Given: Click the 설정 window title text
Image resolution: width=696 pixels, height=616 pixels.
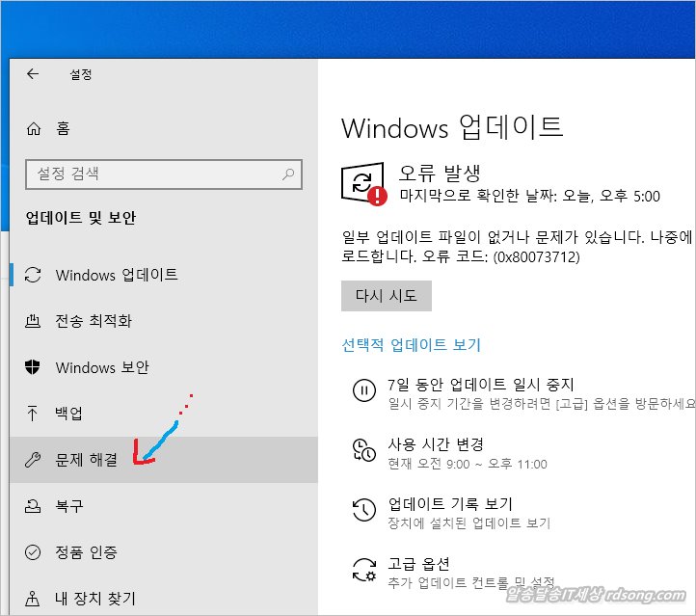Looking at the screenshot, I should coord(81,74).
